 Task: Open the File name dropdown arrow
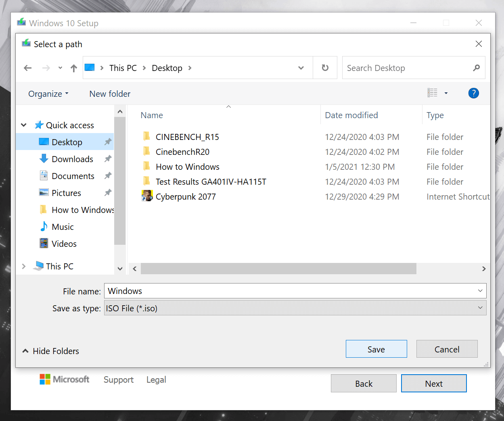click(480, 291)
